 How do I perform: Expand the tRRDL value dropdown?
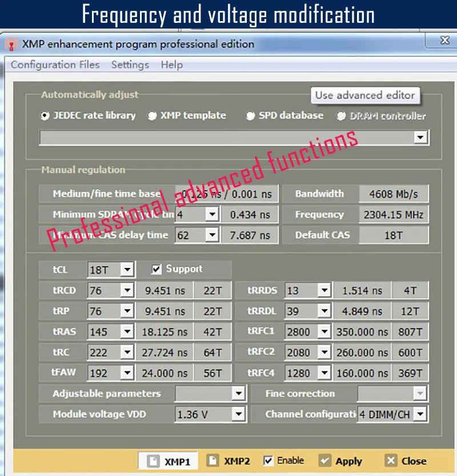click(324, 311)
